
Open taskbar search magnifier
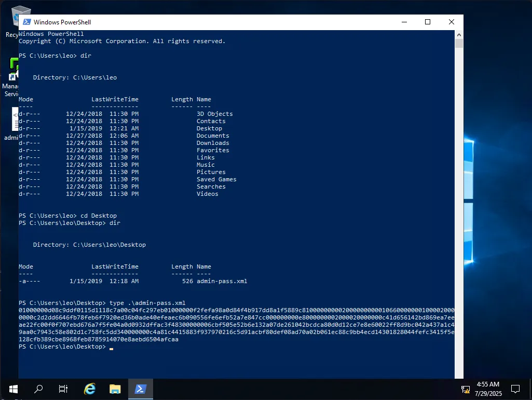coord(38,389)
